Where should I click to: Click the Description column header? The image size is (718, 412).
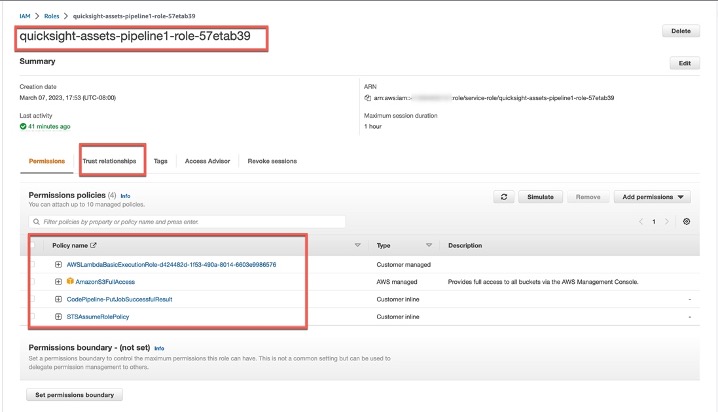click(465, 245)
